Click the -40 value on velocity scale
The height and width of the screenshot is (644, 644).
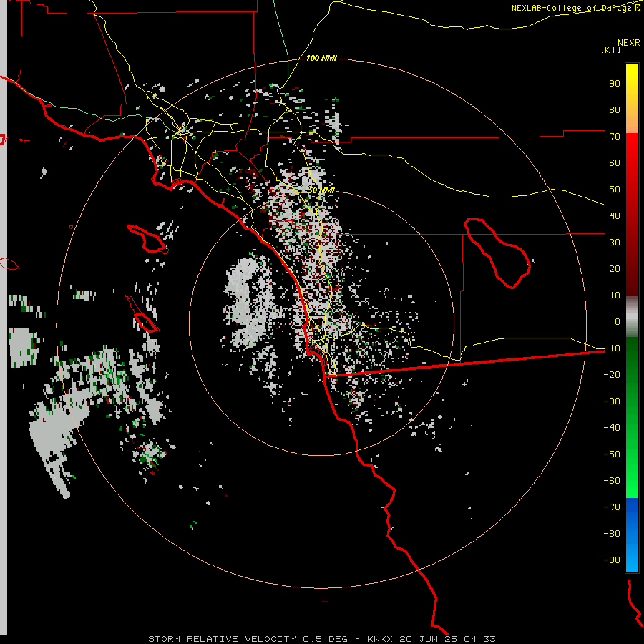coord(612,428)
